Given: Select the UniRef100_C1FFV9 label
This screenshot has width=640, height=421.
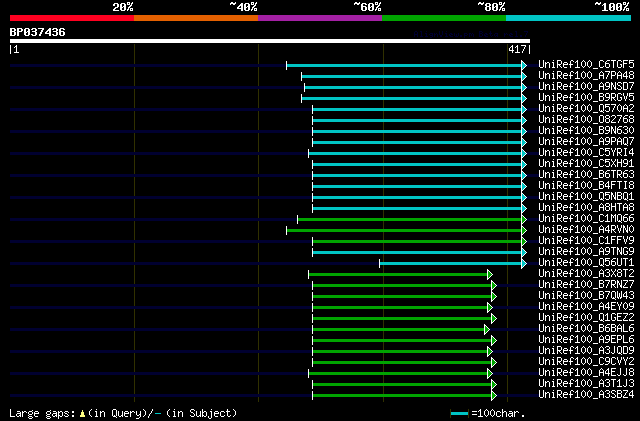Looking at the screenshot, I should click(x=586, y=241).
